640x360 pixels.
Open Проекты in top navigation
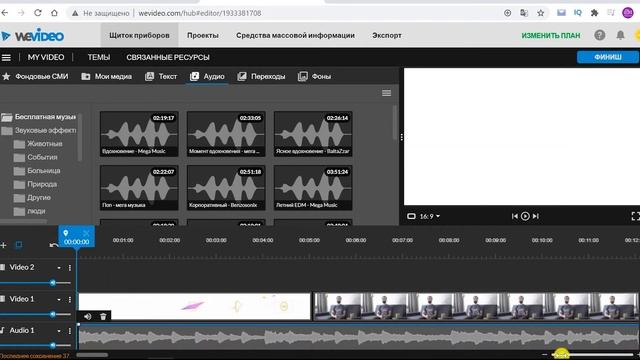(x=203, y=36)
